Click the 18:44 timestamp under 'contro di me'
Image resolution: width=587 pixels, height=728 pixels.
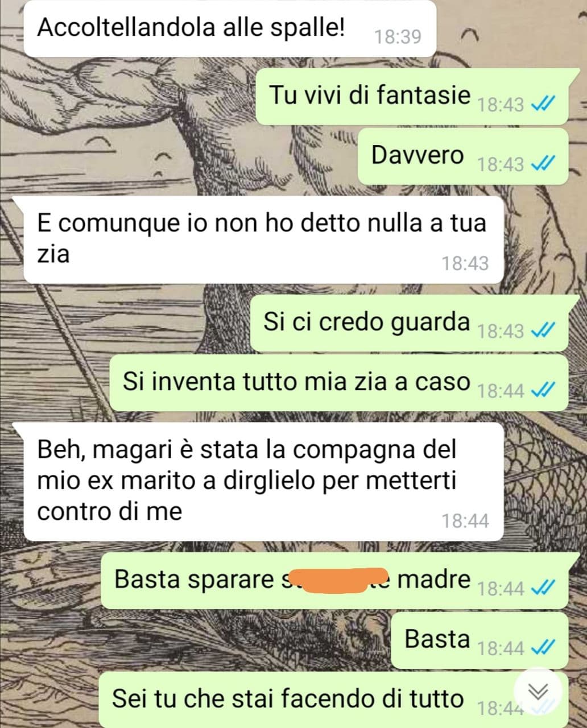pos(465,520)
